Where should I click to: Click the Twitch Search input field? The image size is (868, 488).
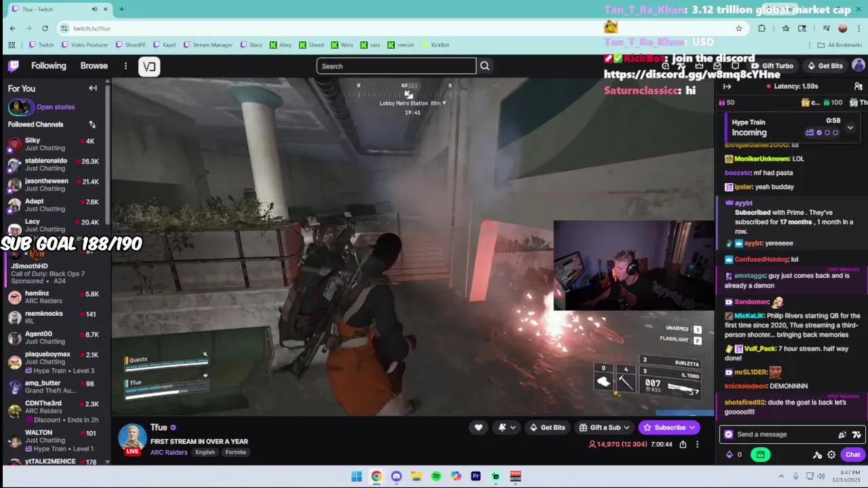(x=396, y=66)
